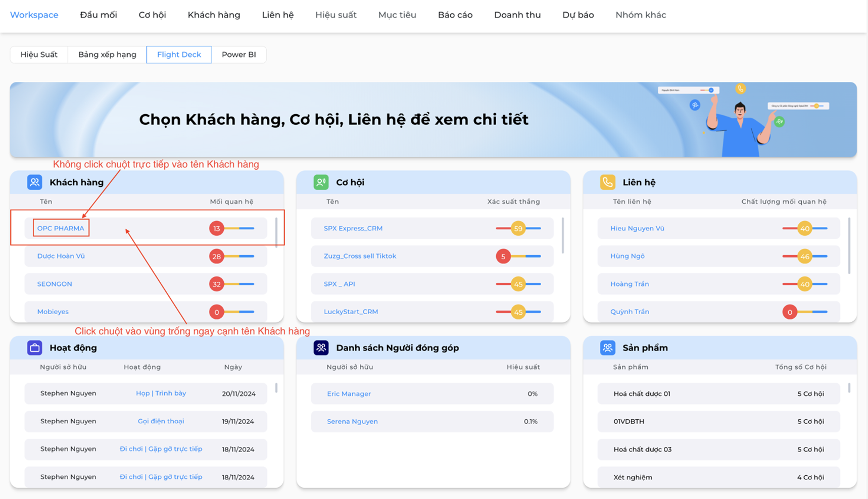Click the Khách hàng panel people icon

tap(34, 182)
